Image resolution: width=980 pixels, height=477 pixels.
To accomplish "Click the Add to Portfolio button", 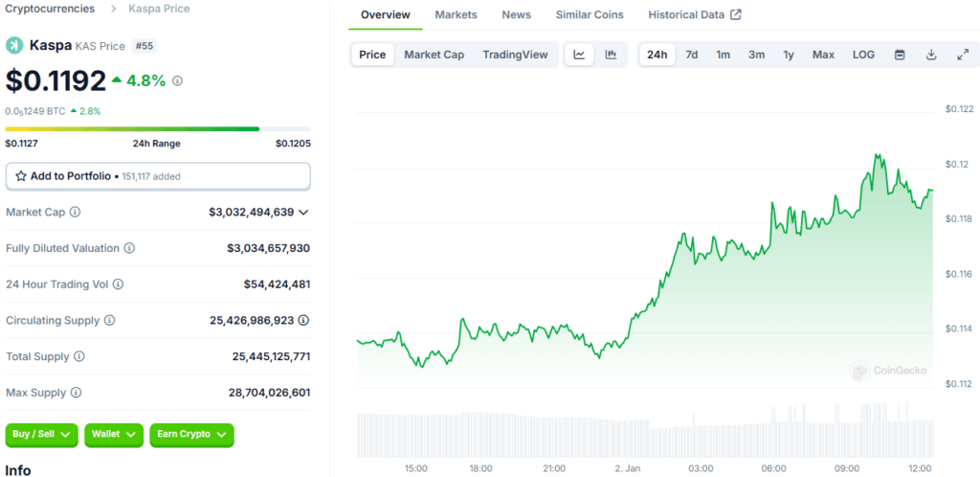I will coord(158,176).
